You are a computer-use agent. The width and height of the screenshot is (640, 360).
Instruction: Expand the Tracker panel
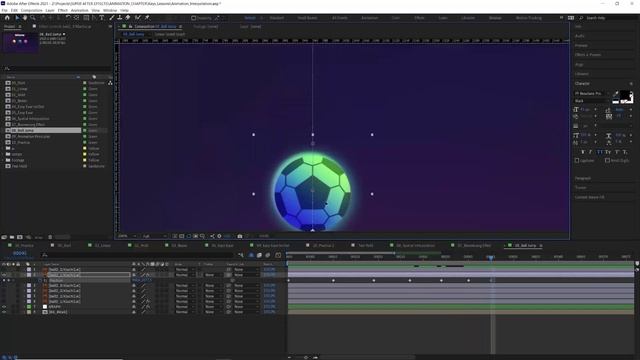(580, 188)
